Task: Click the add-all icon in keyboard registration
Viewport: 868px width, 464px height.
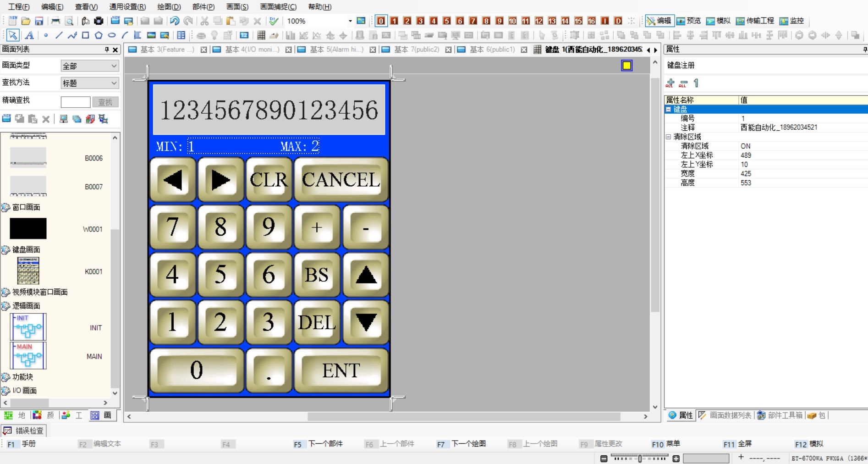Action: tap(670, 83)
